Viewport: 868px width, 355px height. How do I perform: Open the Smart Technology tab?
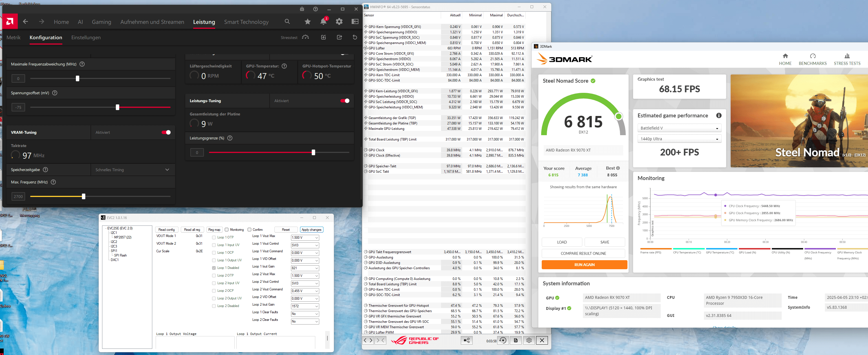[246, 22]
